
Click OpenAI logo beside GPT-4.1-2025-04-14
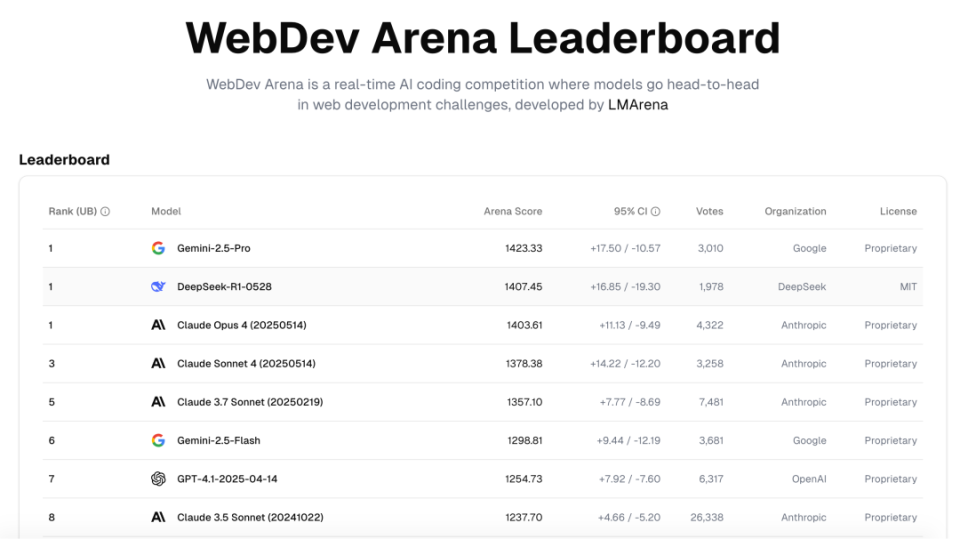(159, 479)
